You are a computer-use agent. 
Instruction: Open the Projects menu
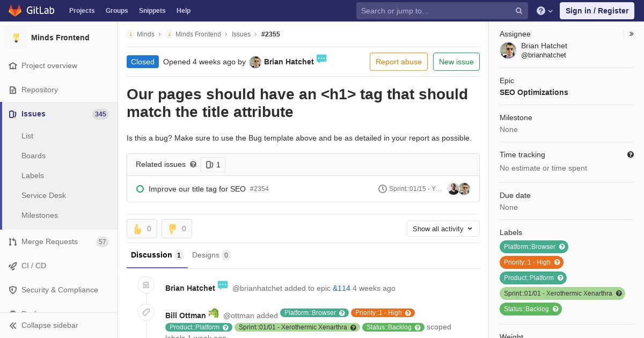pos(82,11)
